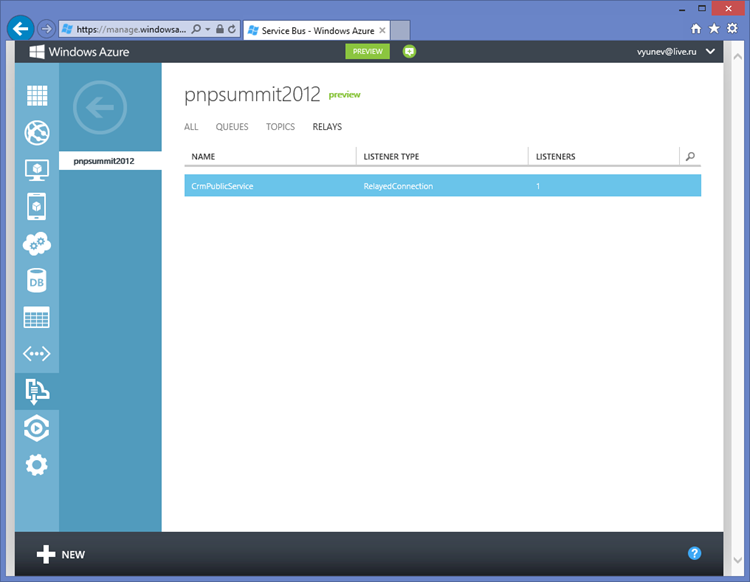Click pnpsummit2012 page heading
The height and width of the screenshot is (582, 750).
click(252, 94)
